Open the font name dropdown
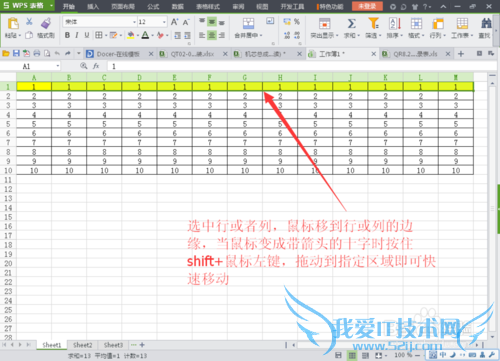 coord(134,22)
